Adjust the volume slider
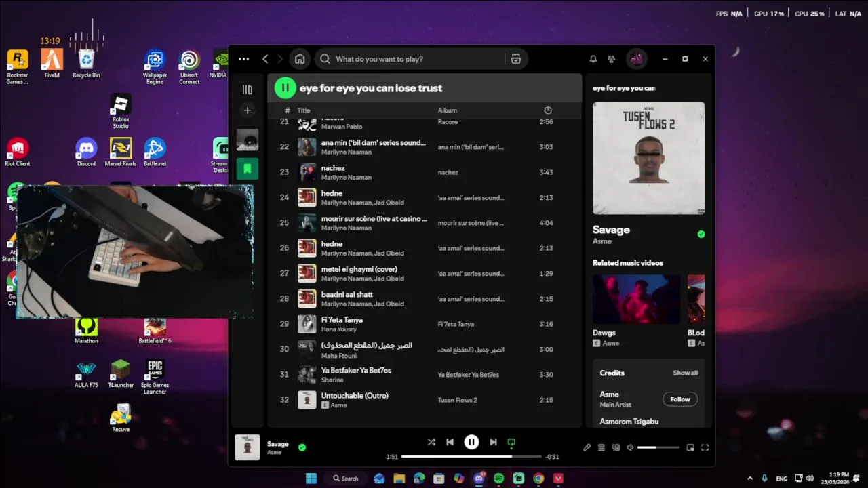The width and height of the screenshot is (868, 488). pyautogui.click(x=658, y=447)
